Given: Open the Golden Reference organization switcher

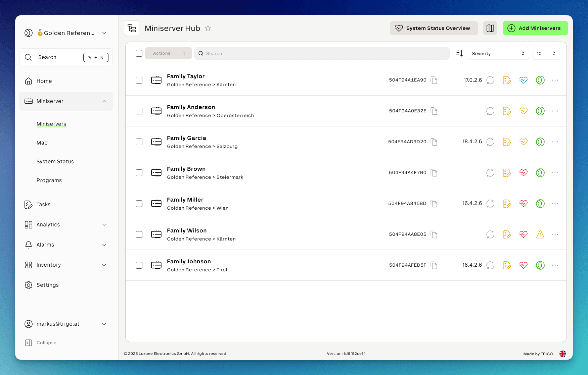Looking at the screenshot, I should coord(66,33).
